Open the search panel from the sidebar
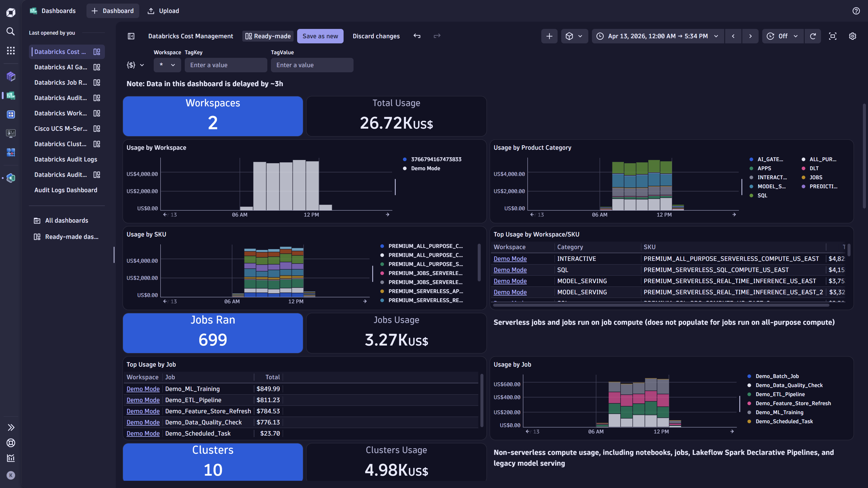This screenshot has width=868, height=488. (11, 31)
